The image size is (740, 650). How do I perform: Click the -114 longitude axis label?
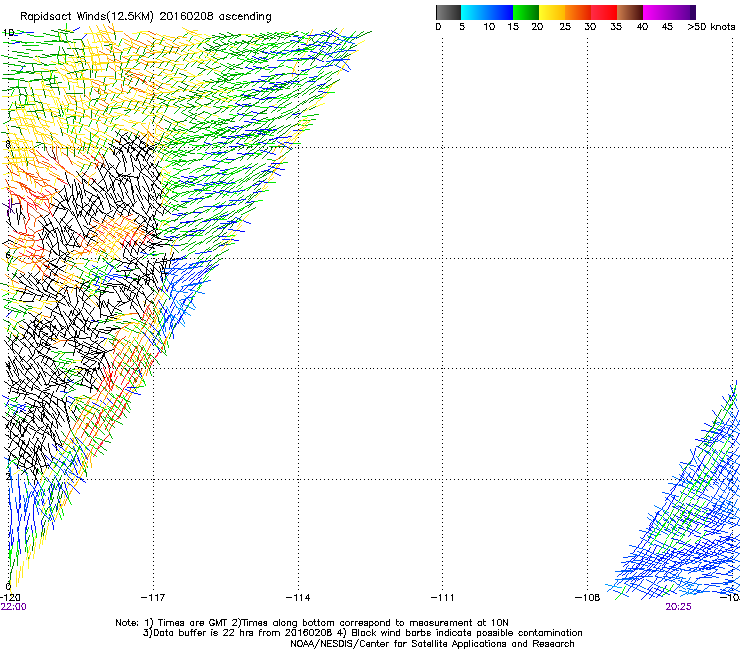pos(298,598)
